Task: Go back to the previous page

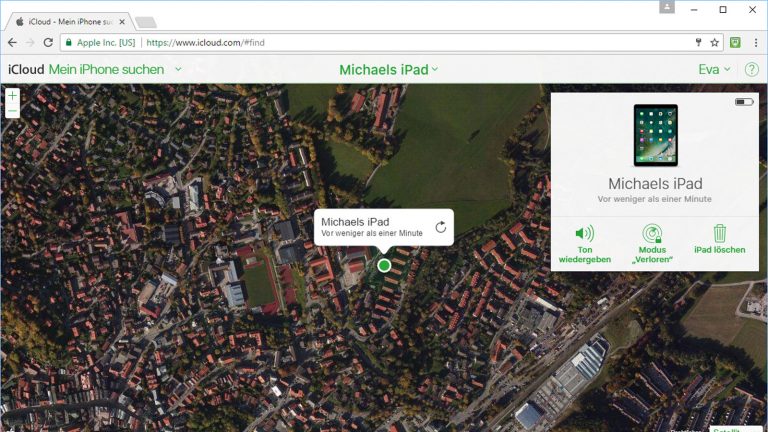Action: 12,43
